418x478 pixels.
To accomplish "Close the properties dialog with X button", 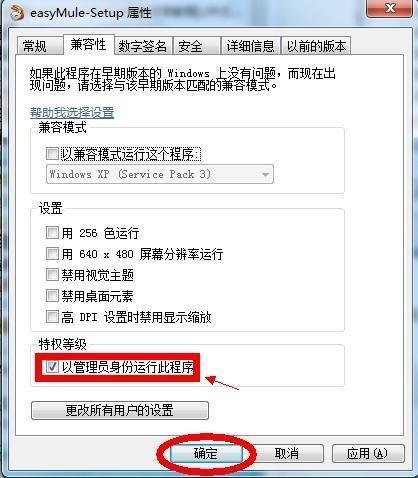I will (x=389, y=8).
